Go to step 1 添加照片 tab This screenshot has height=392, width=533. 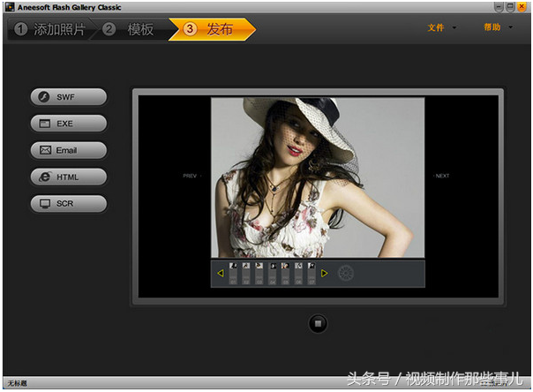click(49, 29)
